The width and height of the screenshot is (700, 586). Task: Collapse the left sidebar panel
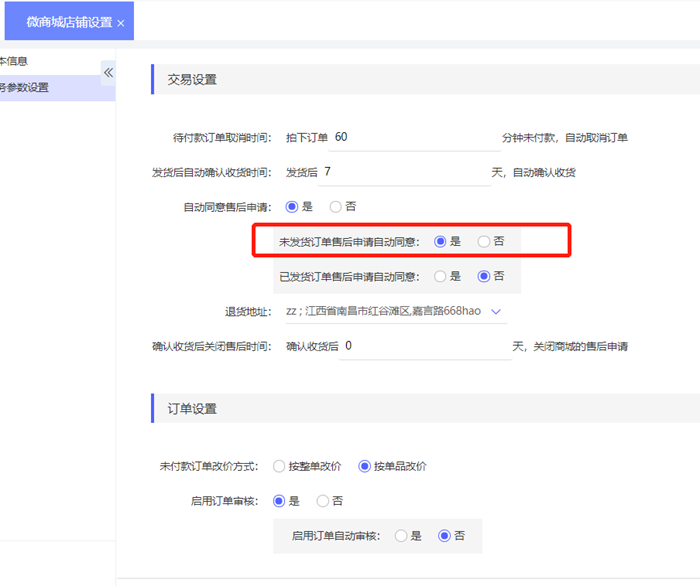pos(108,73)
